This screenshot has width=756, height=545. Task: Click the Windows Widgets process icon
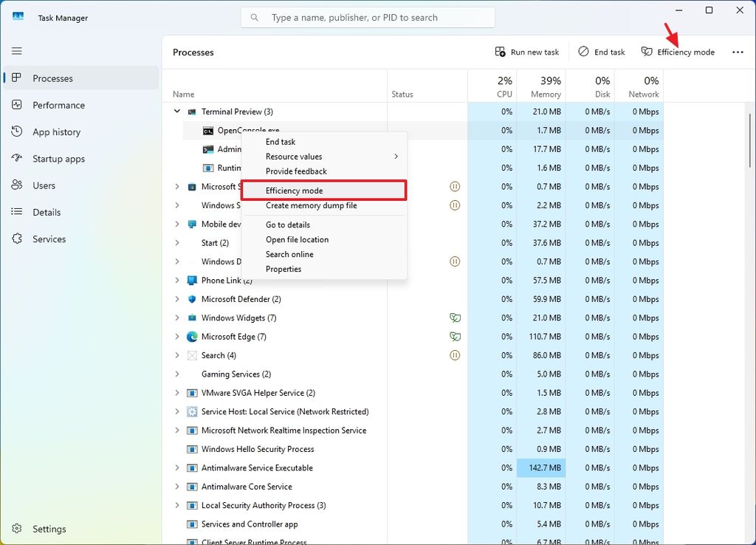192,318
